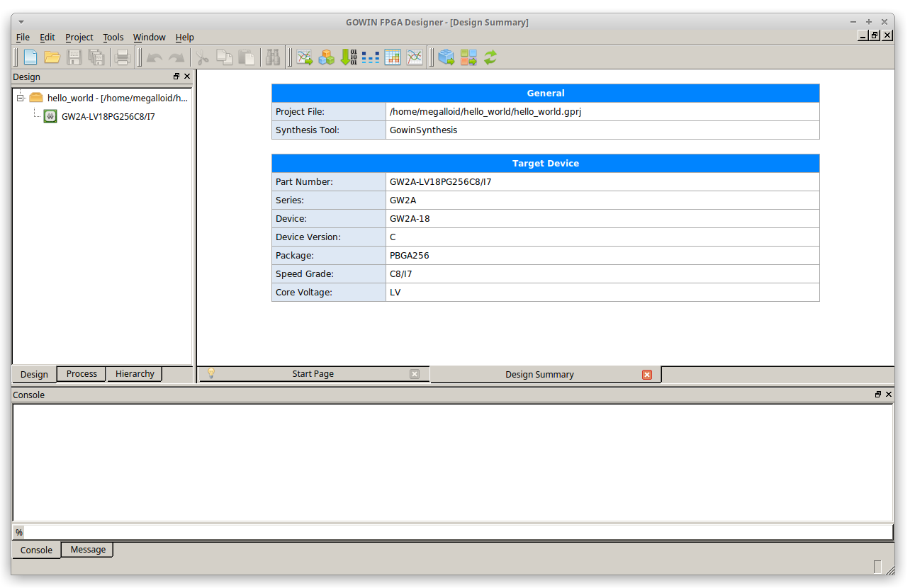This screenshot has height=588, width=910.
Task: Click the Save All stacked disks icon
Action: pyautogui.click(x=96, y=57)
